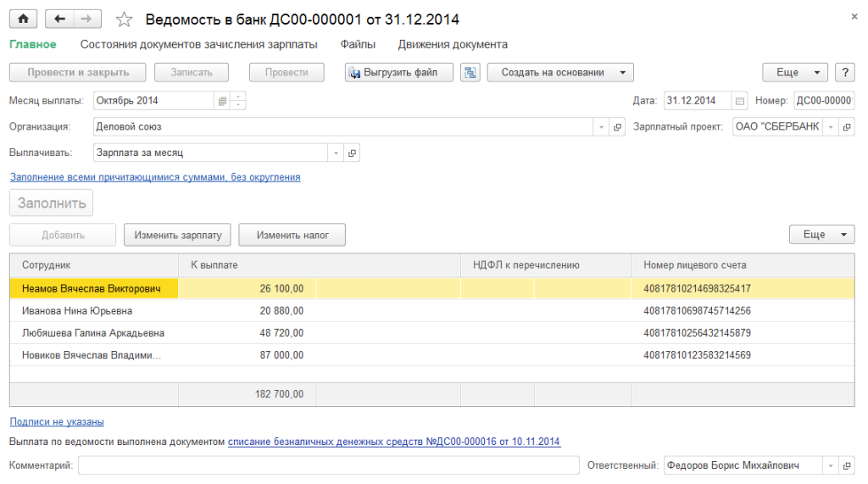
Task: Click the Home icon button
Action: click(22, 19)
